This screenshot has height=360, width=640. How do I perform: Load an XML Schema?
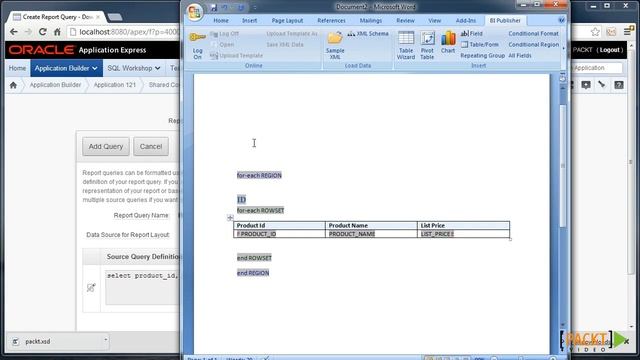tap(368, 34)
